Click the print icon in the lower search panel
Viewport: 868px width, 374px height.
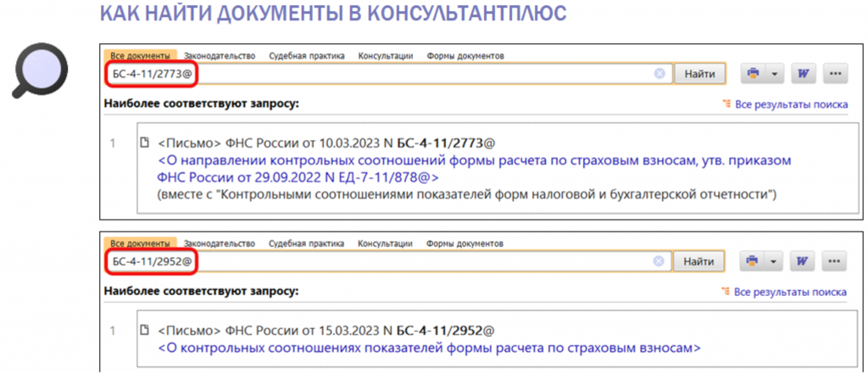[751, 261]
